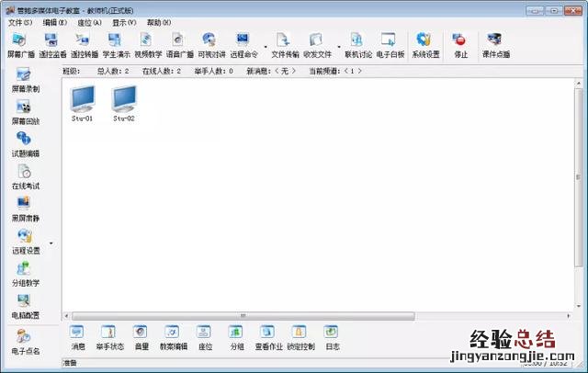588x373 pixels.
Task: Activate 语音广播 voice broadcast
Action: coord(180,45)
